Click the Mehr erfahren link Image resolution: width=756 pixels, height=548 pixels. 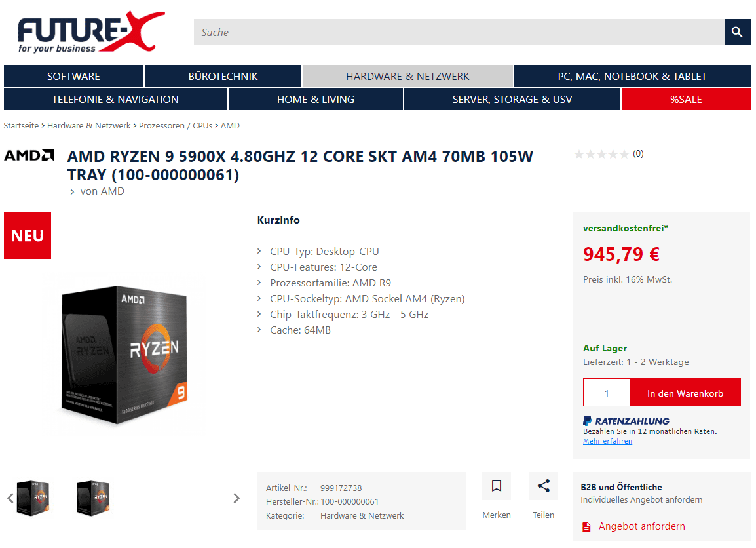click(607, 441)
